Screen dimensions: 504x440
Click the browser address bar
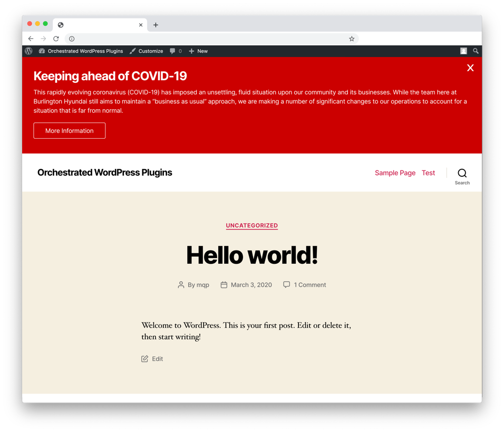(x=211, y=39)
